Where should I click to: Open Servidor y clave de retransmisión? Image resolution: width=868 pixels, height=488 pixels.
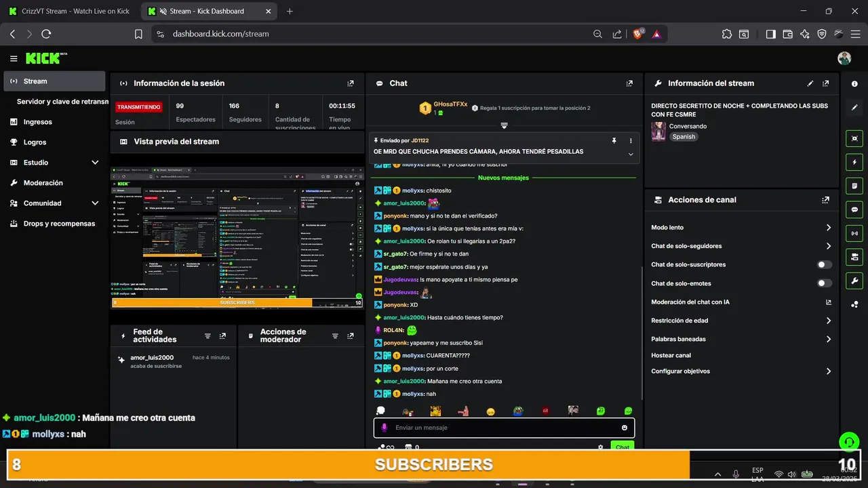62,102
